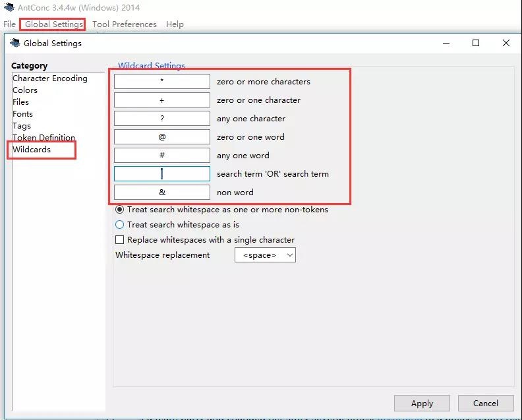Select Wildcards category
Screen dimensions: 522x420
32,150
